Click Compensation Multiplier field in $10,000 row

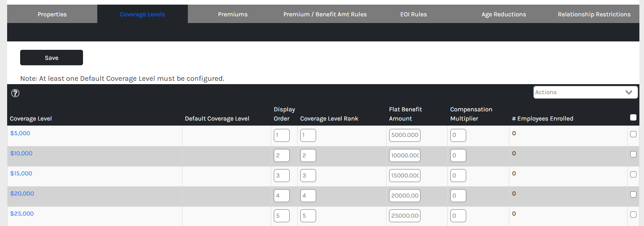pos(458,156)
